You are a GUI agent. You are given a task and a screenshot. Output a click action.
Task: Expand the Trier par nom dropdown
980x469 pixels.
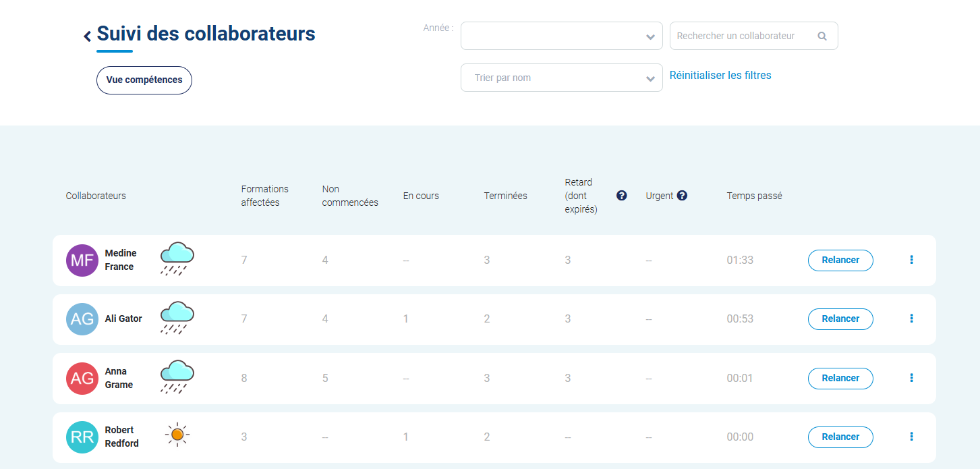coord(561,78)
